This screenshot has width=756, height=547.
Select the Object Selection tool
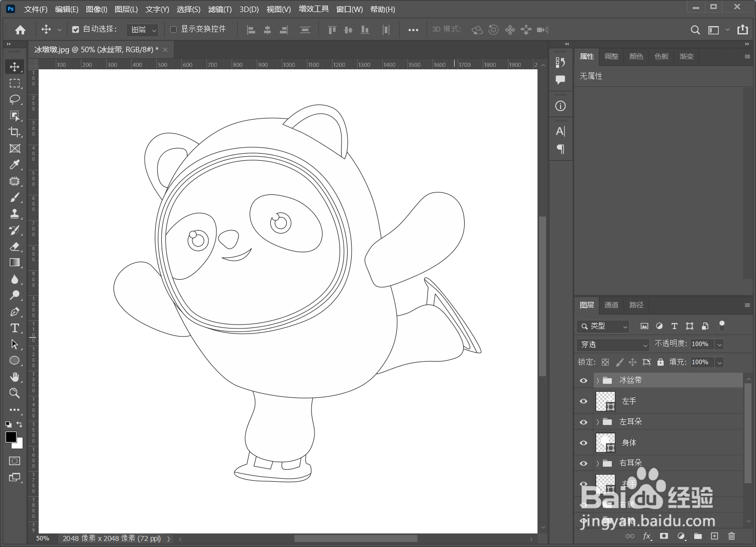tap(15, 116)
